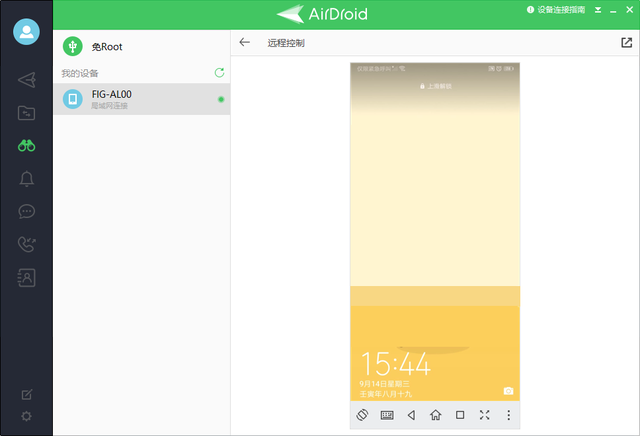Go back using the arrow beside 远程控制

[245, 43]
